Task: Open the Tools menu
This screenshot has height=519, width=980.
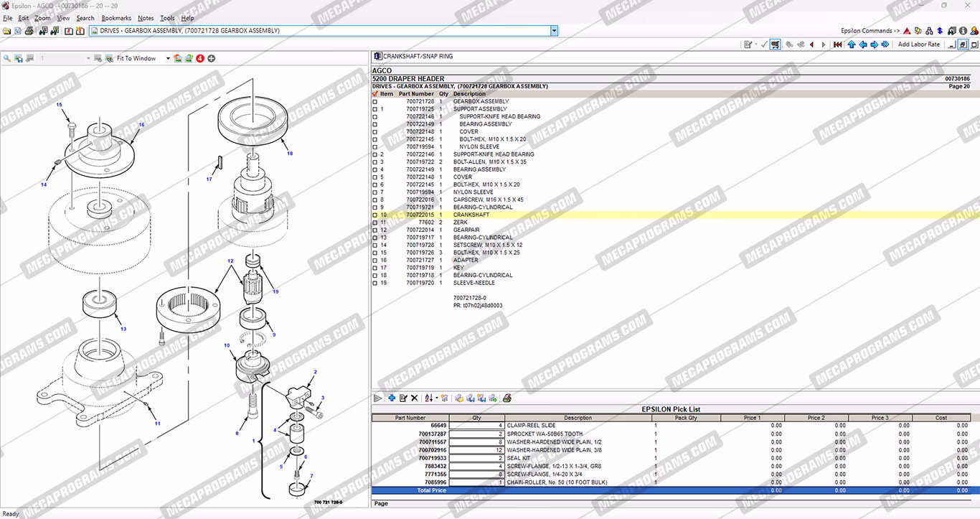Action: 167,18
